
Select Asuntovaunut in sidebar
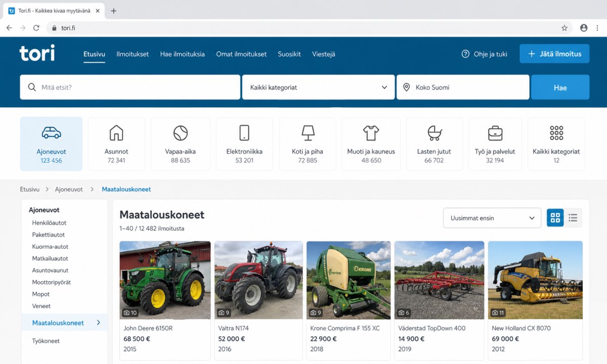click(x=50, y=270)
